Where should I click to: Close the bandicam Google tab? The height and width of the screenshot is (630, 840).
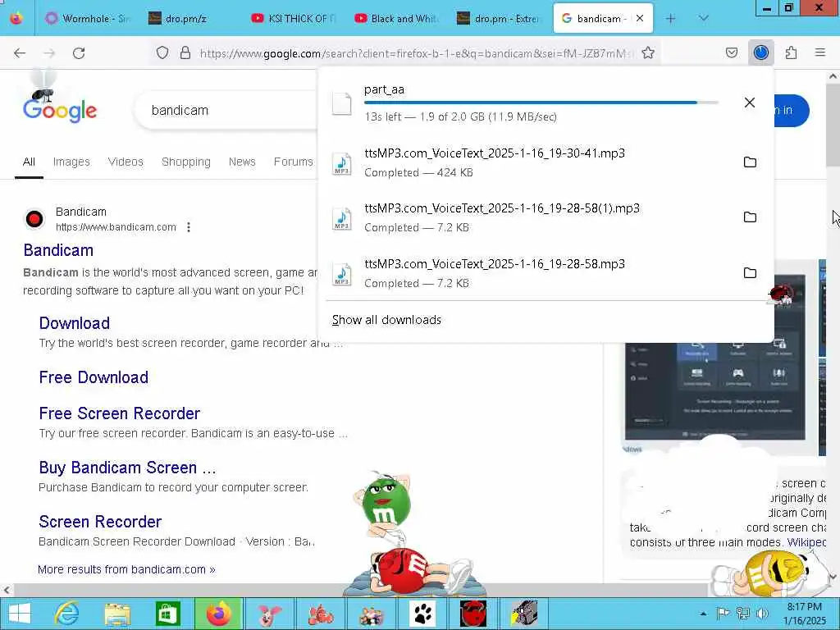coord(640,18)
